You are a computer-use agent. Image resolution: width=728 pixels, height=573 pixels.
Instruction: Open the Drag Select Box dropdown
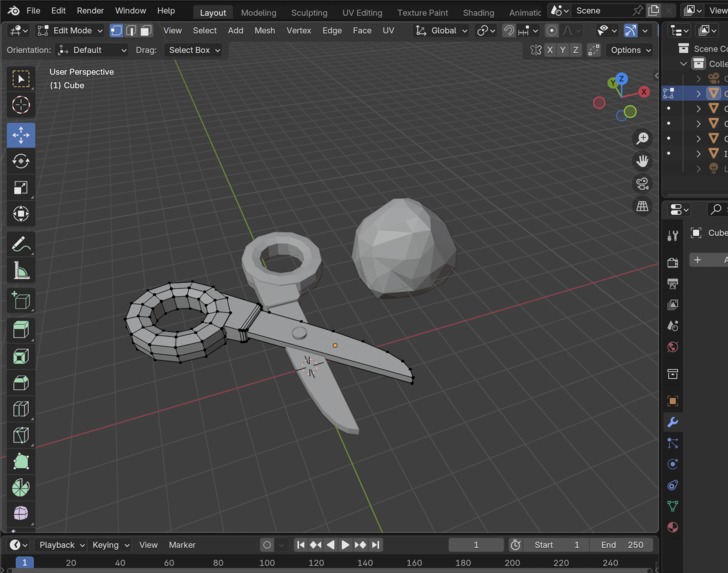point(194,50)
